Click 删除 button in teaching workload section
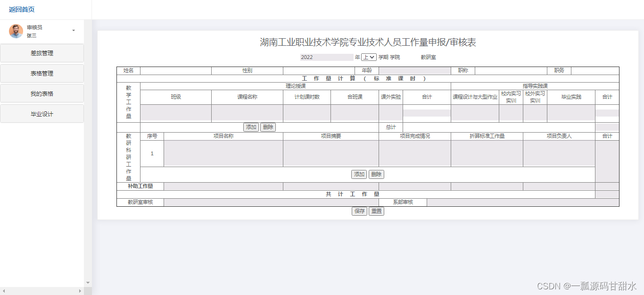The height and width of the screenshot is (295, 644). tap(268, 127)
